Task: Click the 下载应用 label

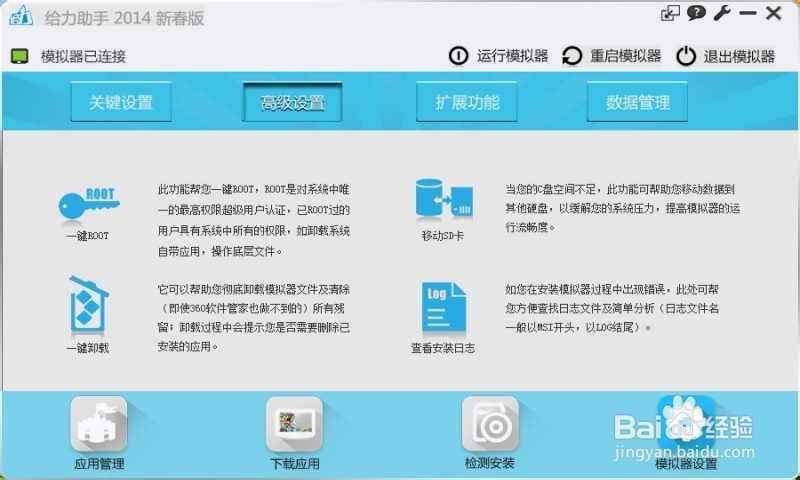Action: pos(294,464)
